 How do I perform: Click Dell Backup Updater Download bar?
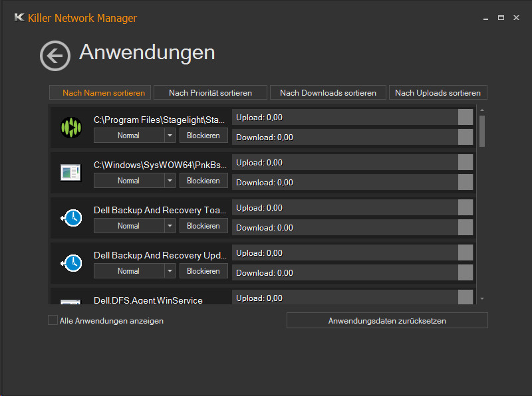[352, 272]
